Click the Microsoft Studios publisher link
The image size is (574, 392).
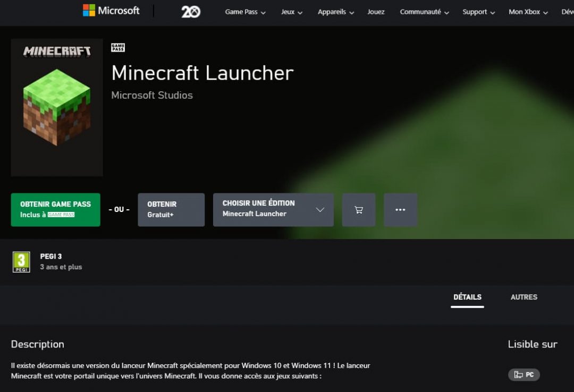click(151, 95)
